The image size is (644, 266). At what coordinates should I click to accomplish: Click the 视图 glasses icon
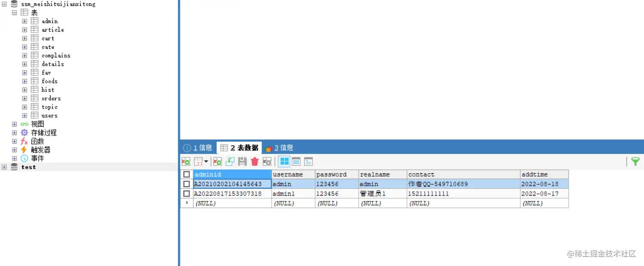(x=24, y=124)
